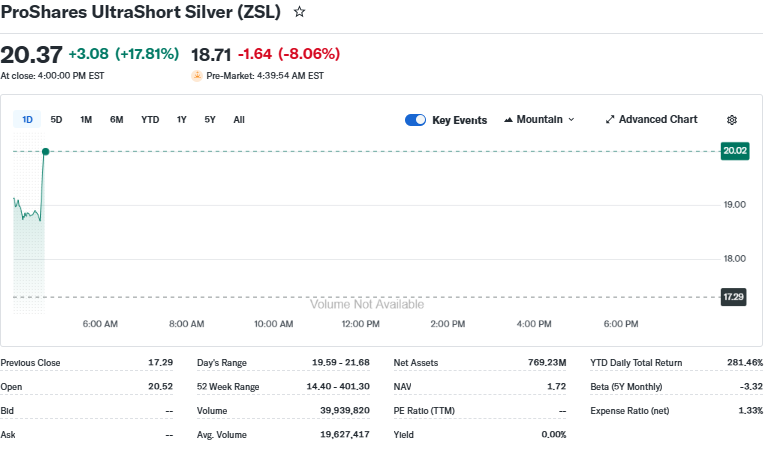
Task: Switch chart to 6M range
Action: (117, 120)
